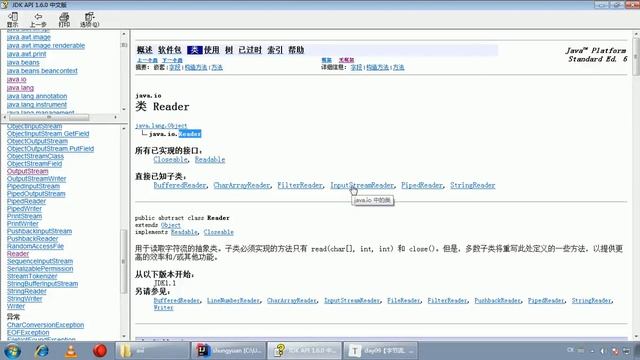Click the 框架 link

pyautogui.click(x=327, y=60)
